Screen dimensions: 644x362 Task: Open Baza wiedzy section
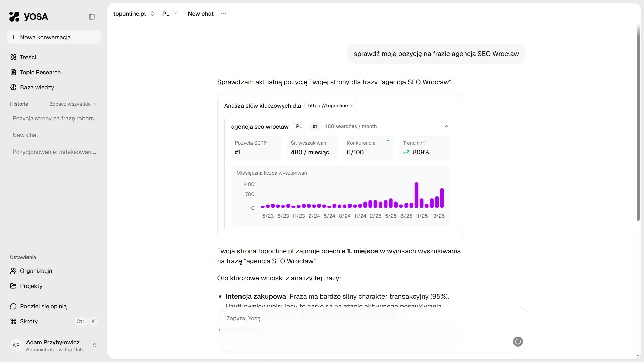click(x=37, y=87)
